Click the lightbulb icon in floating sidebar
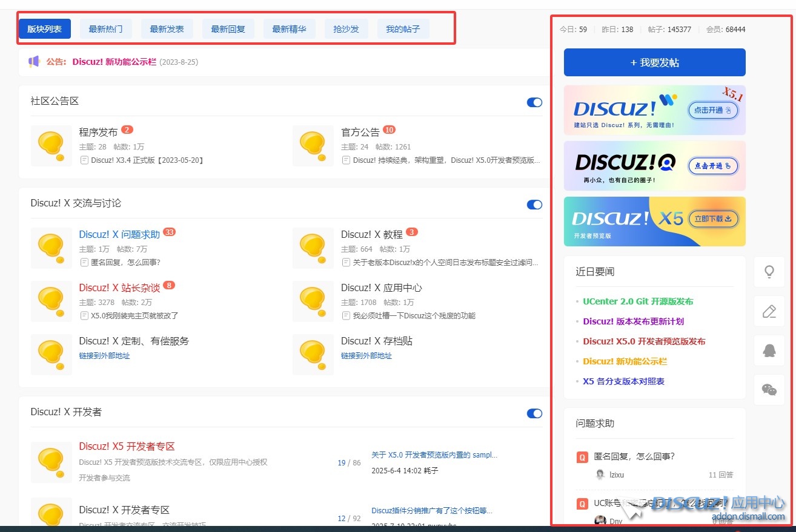 pyautogui.click(x=769, y=272)
